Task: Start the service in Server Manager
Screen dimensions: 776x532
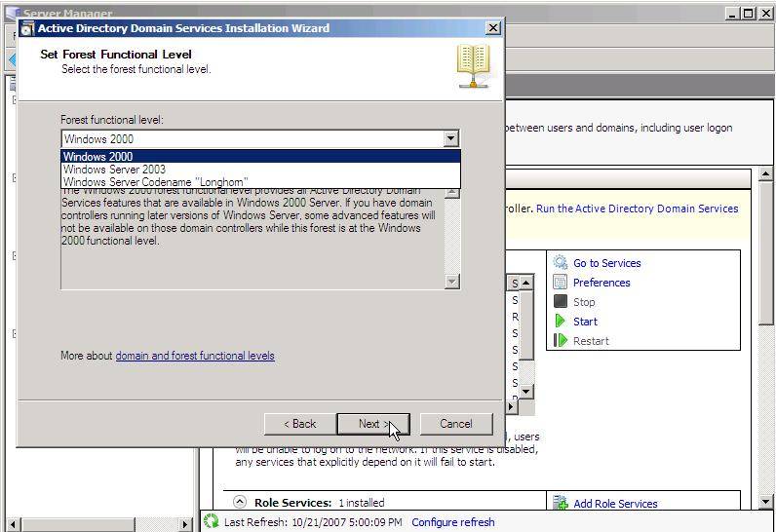Action: point(585,322)
